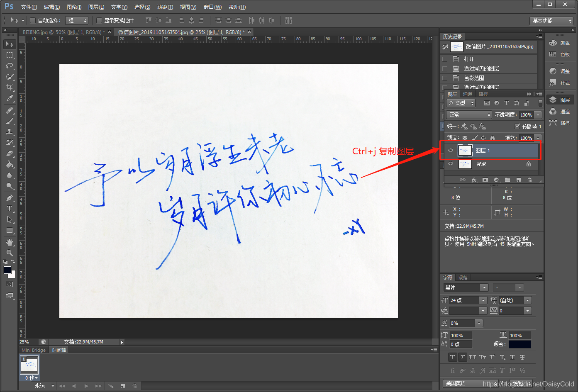Select the Zoom tool
Screen dimensions: 578x392
(x=10, y=253)
